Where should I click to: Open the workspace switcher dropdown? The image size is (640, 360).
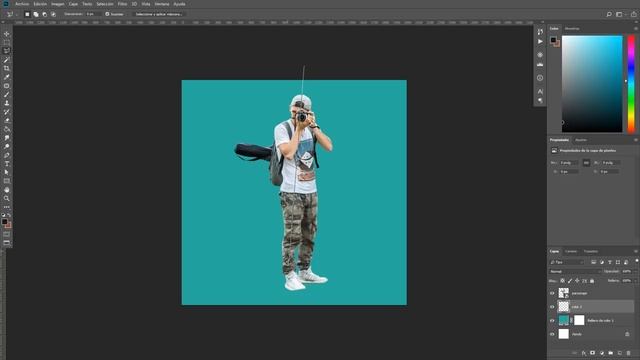(620, 14)
